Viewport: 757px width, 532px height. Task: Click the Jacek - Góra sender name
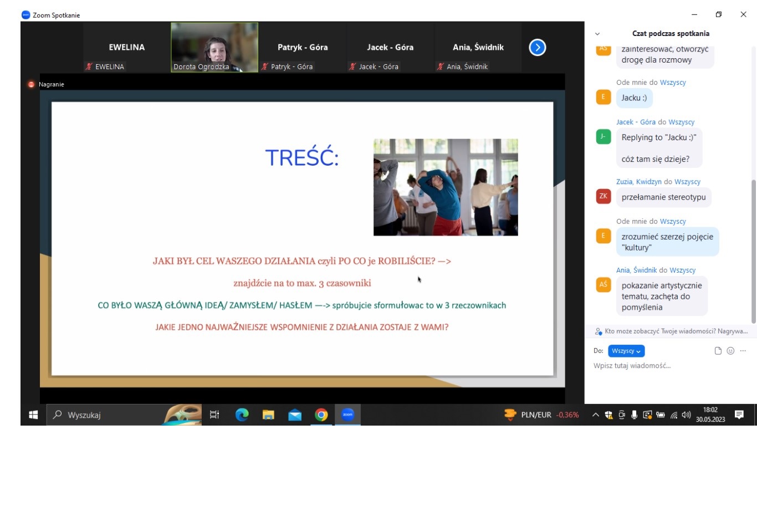point(636,122)
